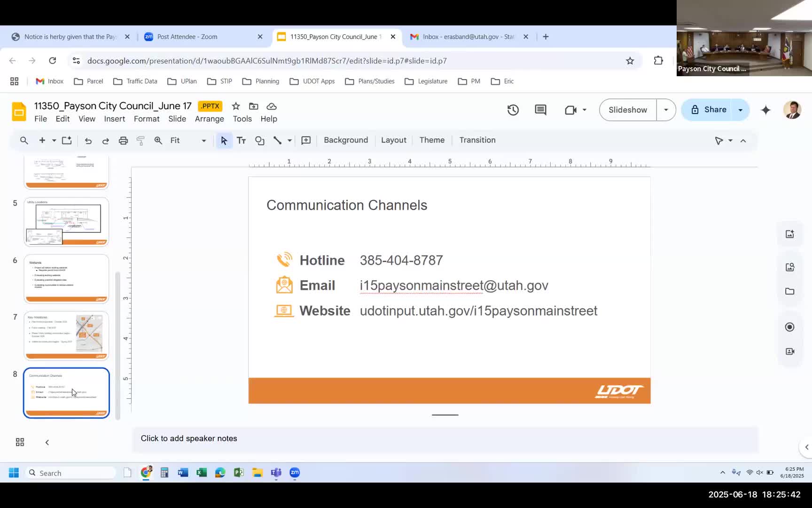Open the Format menu
Viewport: 812px width, 508px height.
coord(147,119)
